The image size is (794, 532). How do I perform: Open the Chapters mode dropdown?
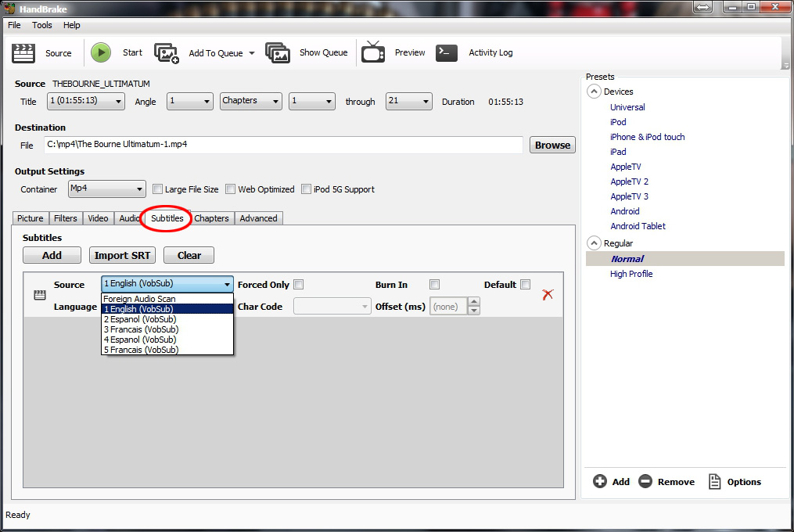pyautogui.click(x=250, y=101)
